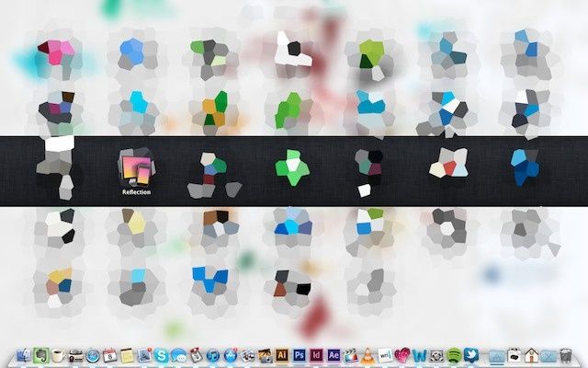Open the Messages chat bubble app
The height and width of the screenshot is (368, 588).
(178, 355)
